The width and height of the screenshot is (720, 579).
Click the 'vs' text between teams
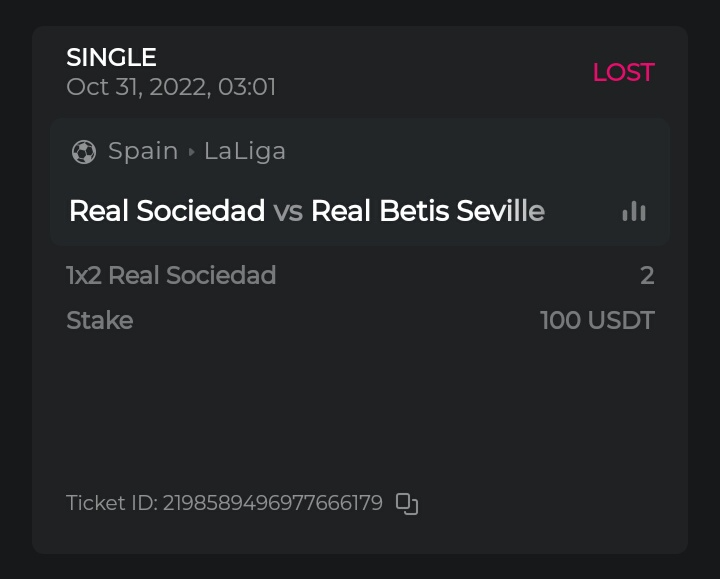(x=288, y=211)
